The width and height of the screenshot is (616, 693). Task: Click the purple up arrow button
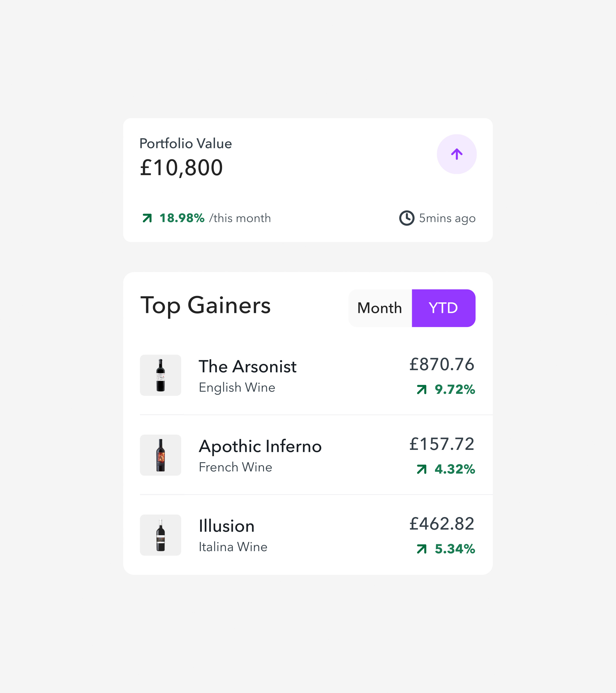coord(456,154)
